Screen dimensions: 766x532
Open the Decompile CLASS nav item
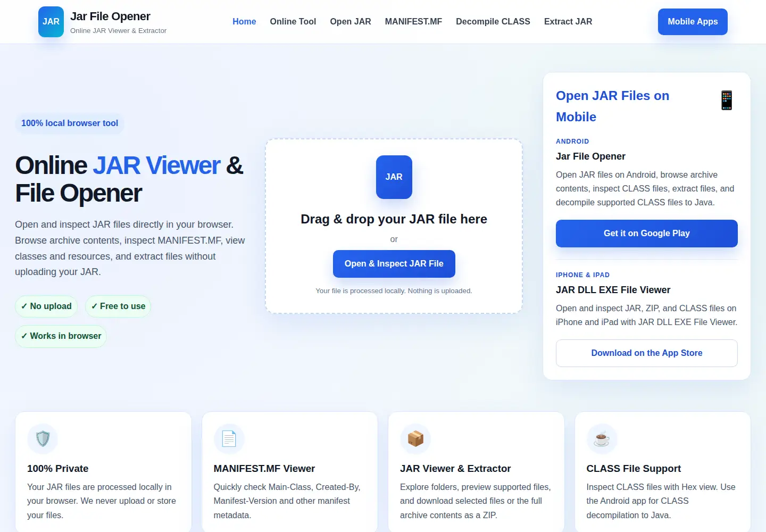(x=493, y=22)
